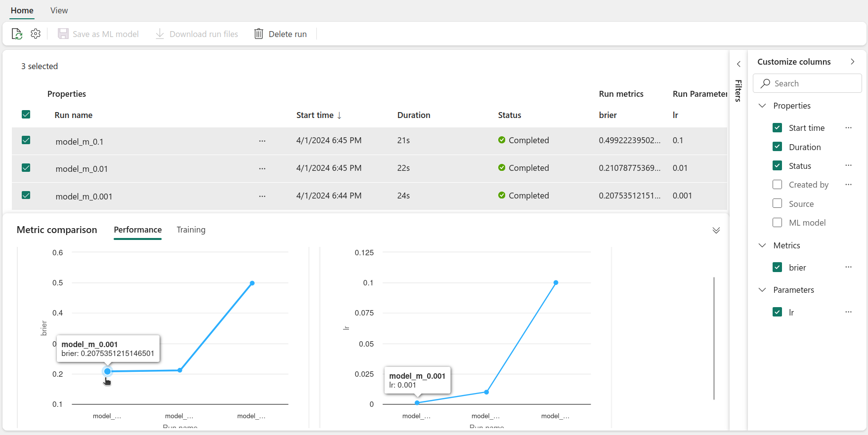Open more options for model_m_0.1 run
868x435 pixels.
coord(262,141)
